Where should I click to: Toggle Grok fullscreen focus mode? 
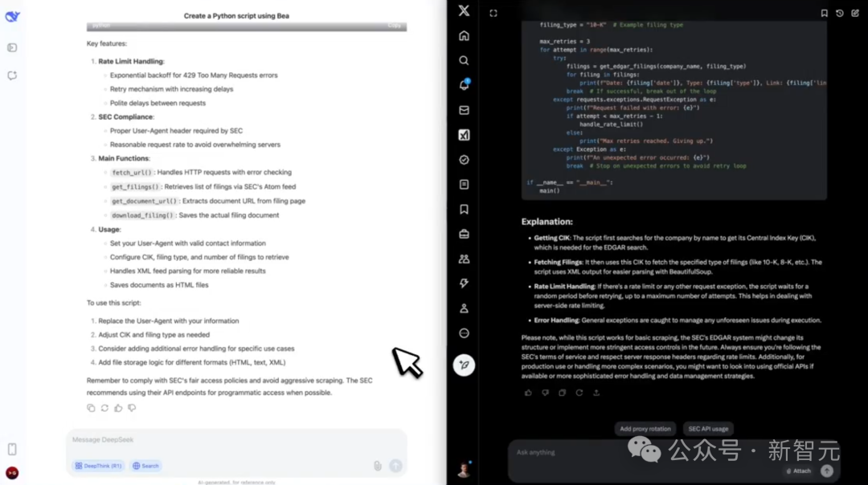(493, 13)
